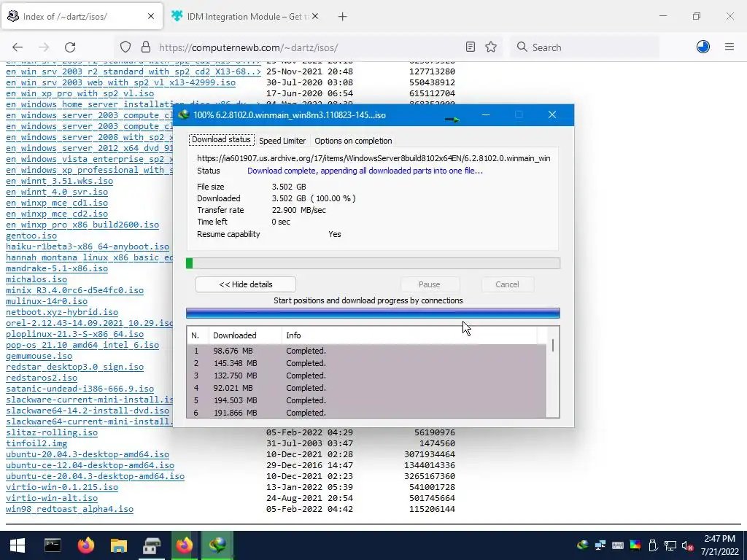Click the green download progress bar
The width and height of the screenshot is (747, 560).
(373, 263)
